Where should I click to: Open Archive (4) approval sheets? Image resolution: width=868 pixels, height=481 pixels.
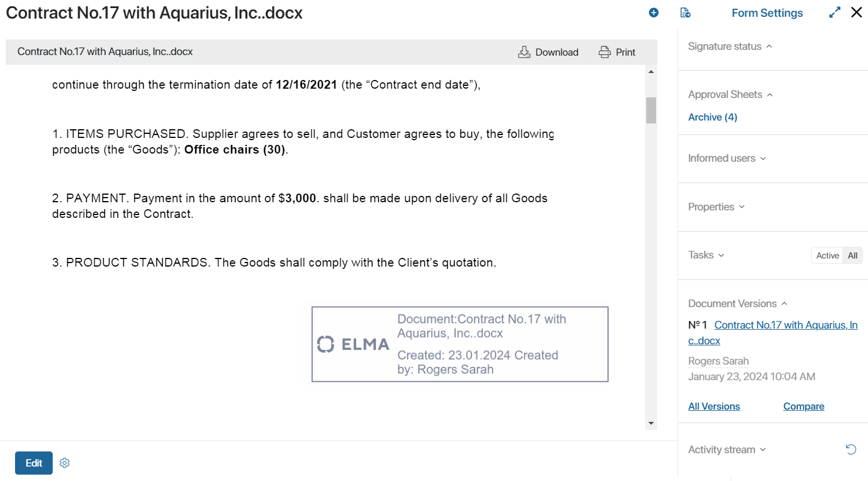pos(712,117)
